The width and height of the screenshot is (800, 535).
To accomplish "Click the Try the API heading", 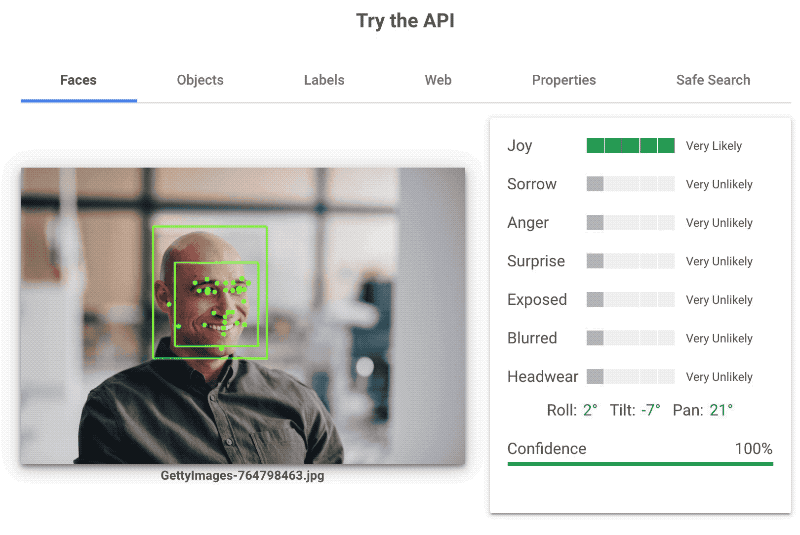I will 405,21.
